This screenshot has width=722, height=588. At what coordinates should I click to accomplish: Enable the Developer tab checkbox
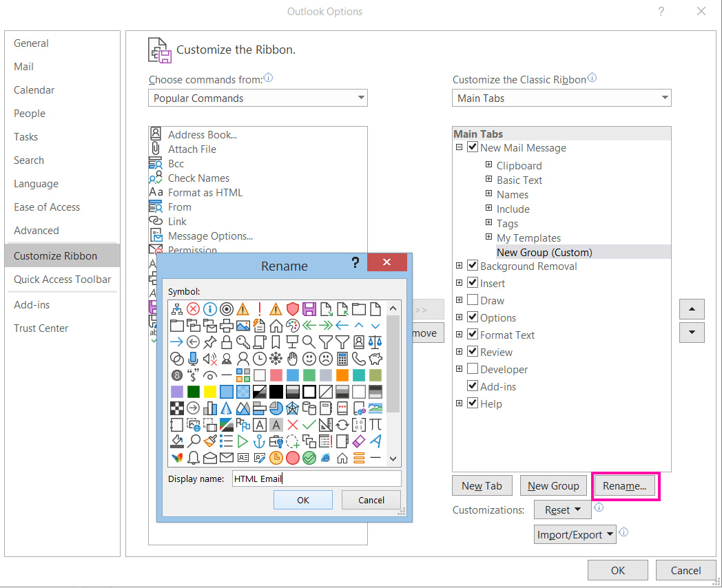click(473, 369)
